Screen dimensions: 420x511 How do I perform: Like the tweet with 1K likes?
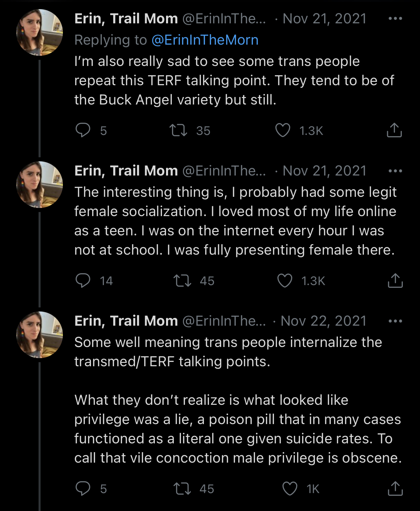coord(290,489)
